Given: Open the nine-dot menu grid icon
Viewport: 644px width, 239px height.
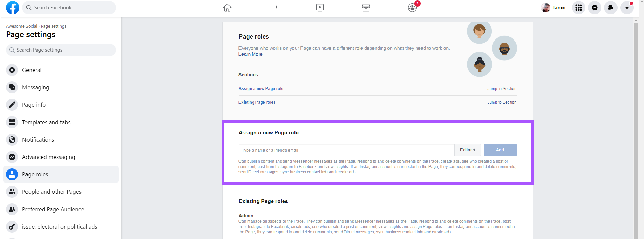Looking at the screenshot, I should (x=579, y=8).
